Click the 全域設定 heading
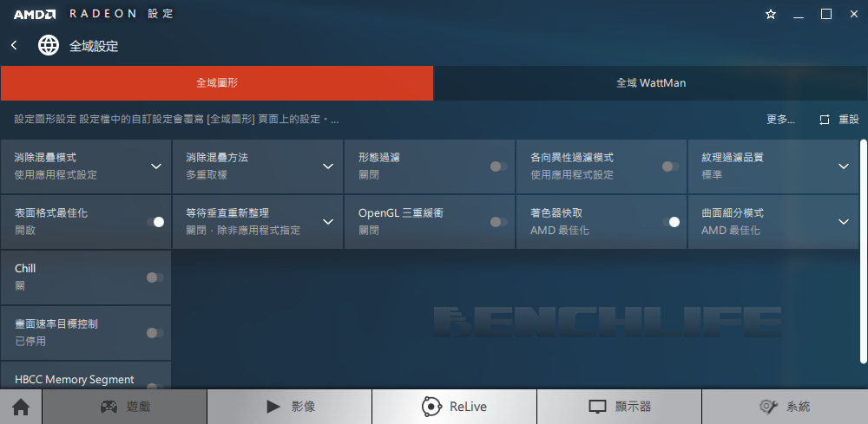Viewport: 868px width, 424px height. pos(94,46)
